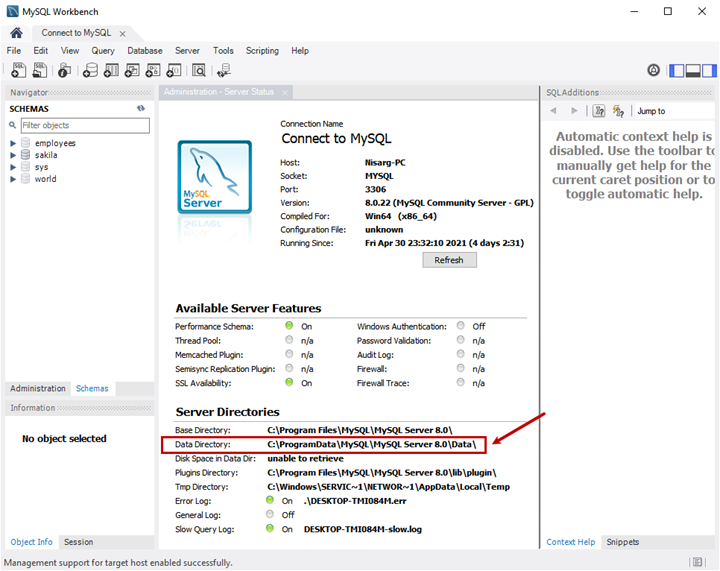Expand the world schema

click(13, 179)
